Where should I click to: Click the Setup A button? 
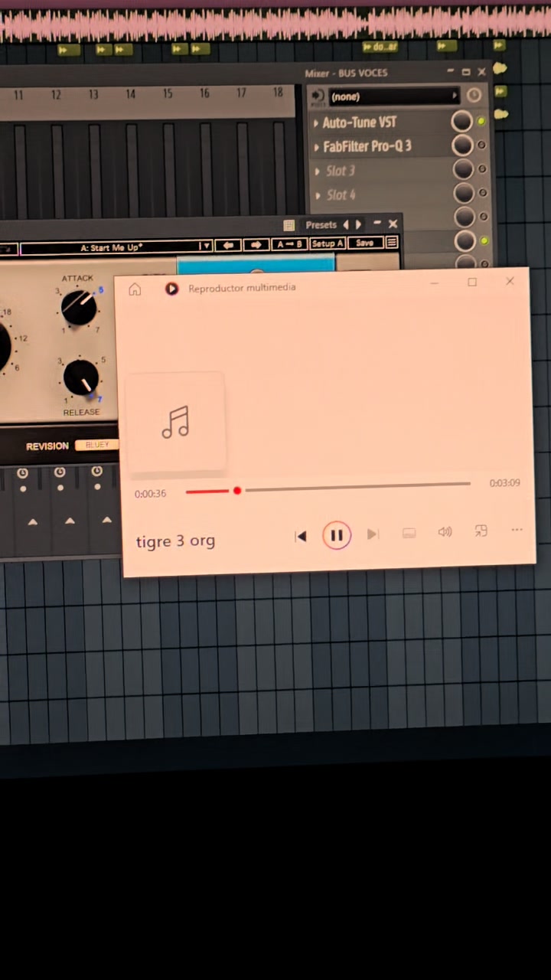click(328, 243)
